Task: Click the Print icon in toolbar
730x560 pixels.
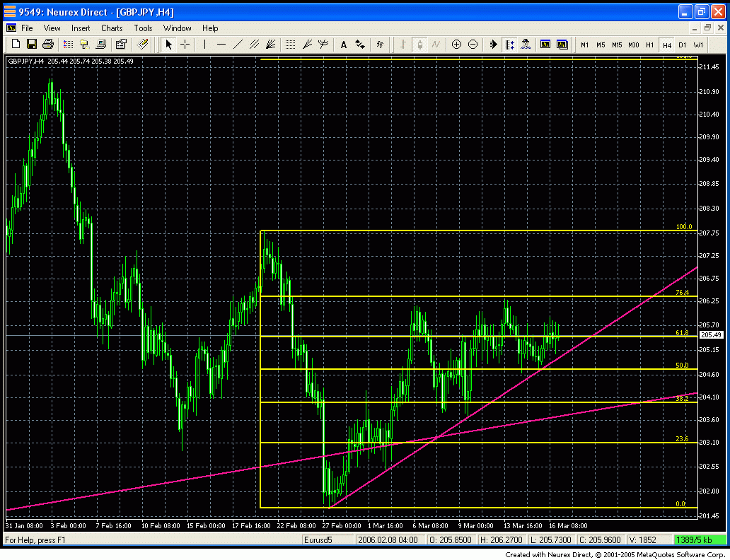Action: point(48,45)
